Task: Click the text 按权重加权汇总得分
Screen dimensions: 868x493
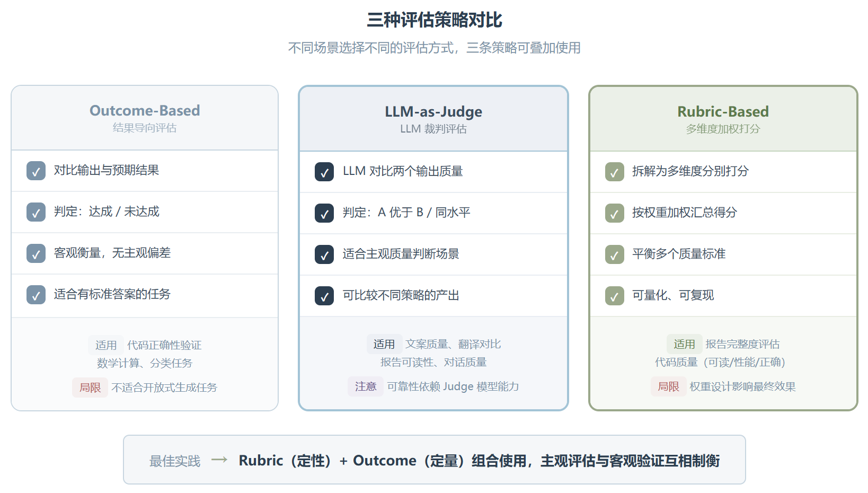Action: point(685,213)
